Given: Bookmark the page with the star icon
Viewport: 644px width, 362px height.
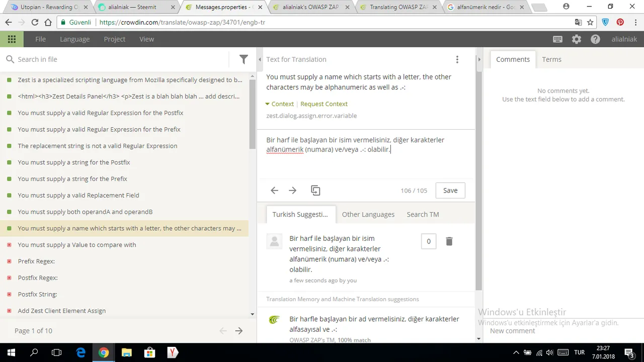Looking at the screenshot, I should click(x=590, y=22).
